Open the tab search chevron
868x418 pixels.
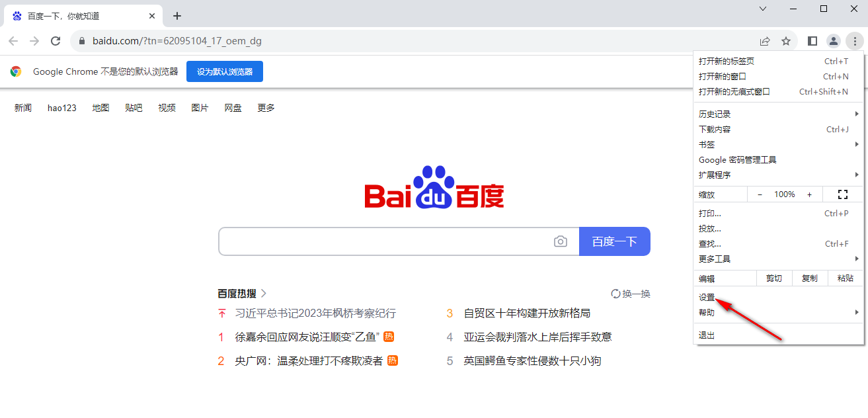click(x=763, y=9)
